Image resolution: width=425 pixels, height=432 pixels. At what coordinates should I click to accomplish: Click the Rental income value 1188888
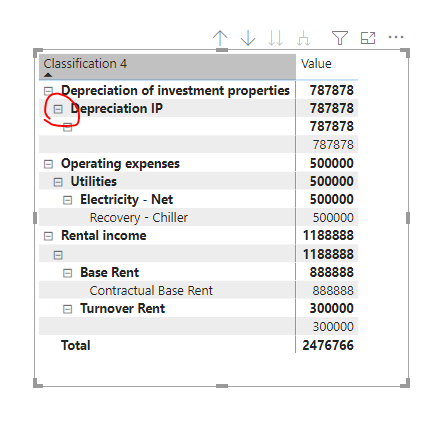[x=328, y=236]
